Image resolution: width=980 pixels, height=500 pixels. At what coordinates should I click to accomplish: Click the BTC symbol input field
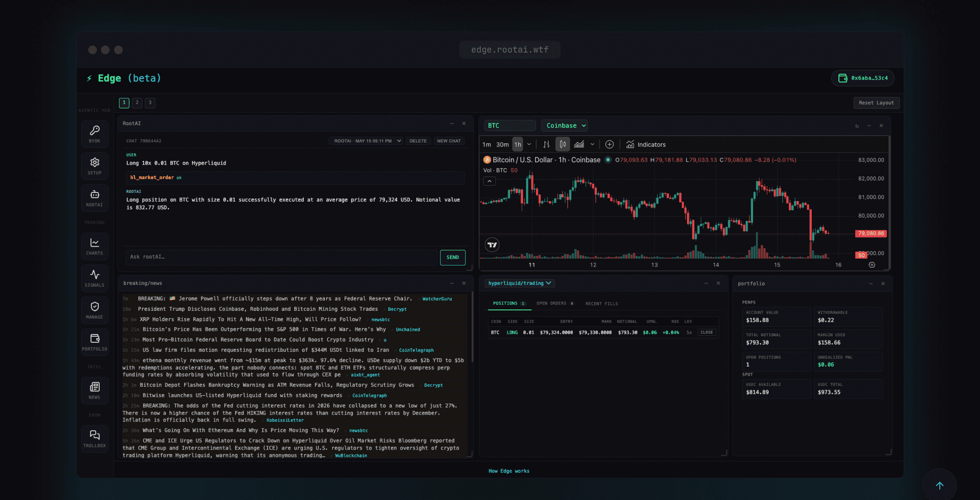click(510, 126)
